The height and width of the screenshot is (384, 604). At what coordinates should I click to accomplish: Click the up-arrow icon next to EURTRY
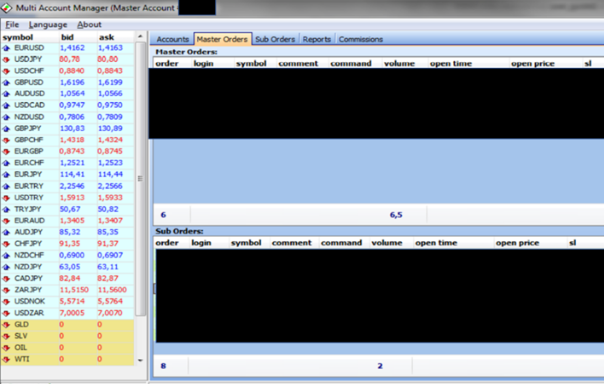pos(6,186)
